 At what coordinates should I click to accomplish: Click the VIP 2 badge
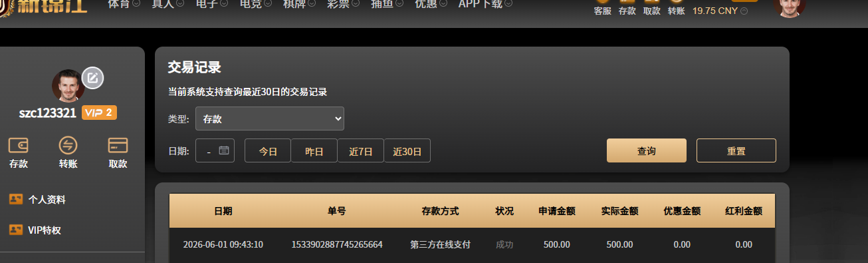[x=99, y=113]
